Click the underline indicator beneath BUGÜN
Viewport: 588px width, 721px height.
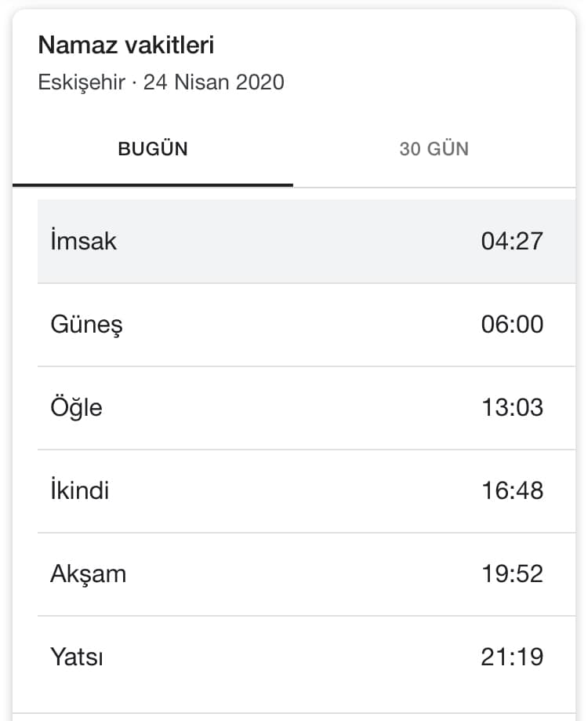pyautogui.click(x=153, y=185)
